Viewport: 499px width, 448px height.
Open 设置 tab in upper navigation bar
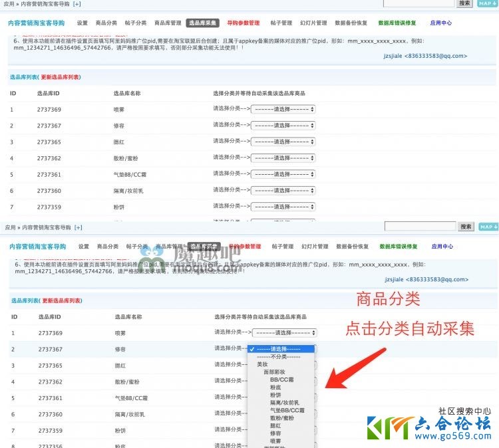82,23
